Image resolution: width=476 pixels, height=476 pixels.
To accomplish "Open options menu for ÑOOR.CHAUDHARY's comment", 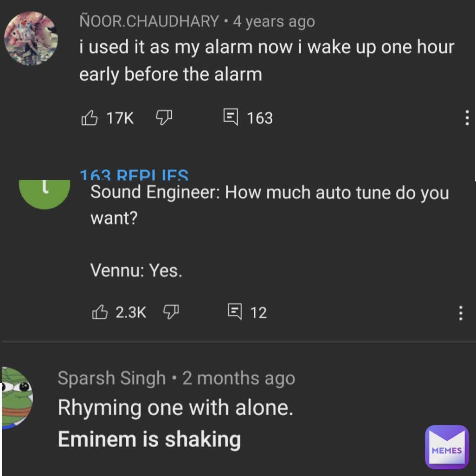I will coord(467,118).
